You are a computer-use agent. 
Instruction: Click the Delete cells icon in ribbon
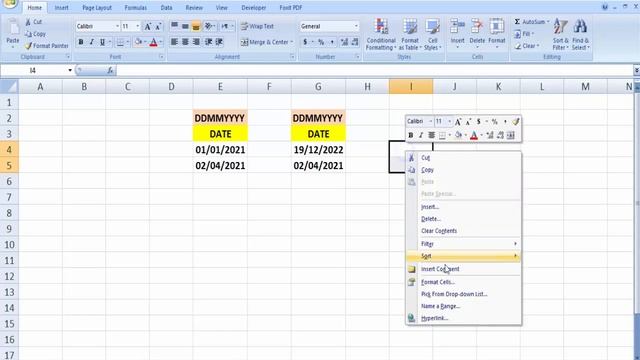[x=477, y=27]
